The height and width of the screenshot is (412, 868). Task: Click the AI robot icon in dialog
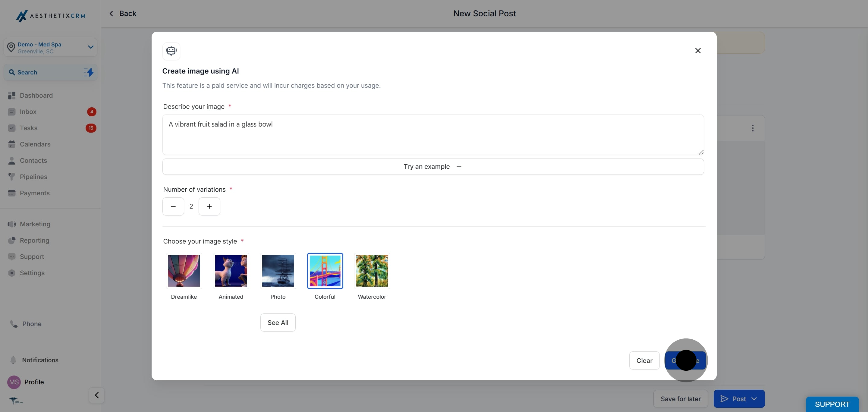(x=171, y=51)
